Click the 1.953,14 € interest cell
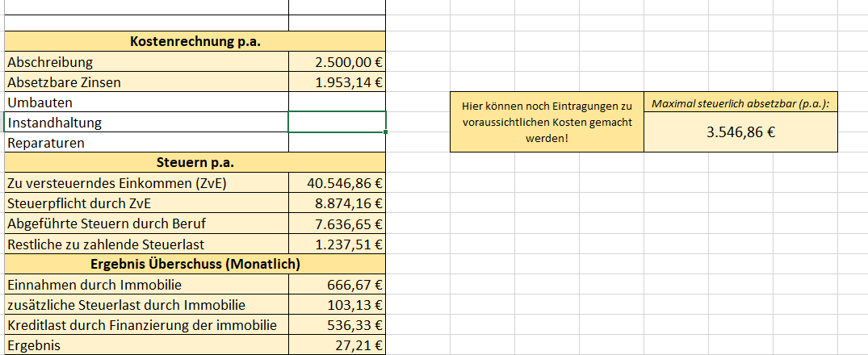The height and width of the screenshot is (355, 868). (337, 82)
